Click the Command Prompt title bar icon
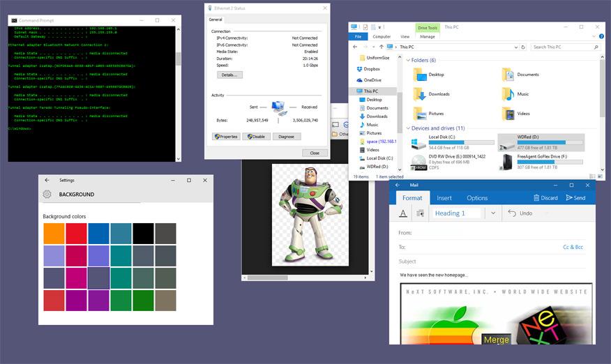Screen dimensions: 611x364 pos(14,20)
